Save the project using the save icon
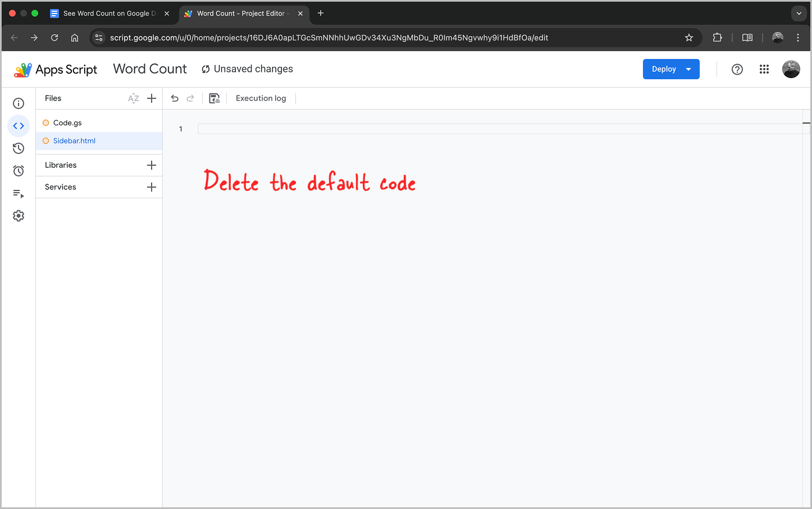Screen dimensions: 812x509 point(214,98)
